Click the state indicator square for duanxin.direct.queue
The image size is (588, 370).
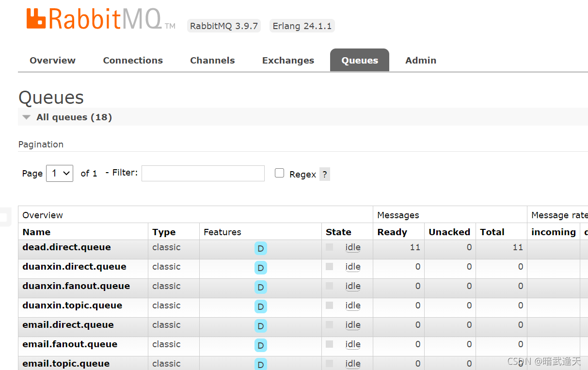tap(330, 266)
